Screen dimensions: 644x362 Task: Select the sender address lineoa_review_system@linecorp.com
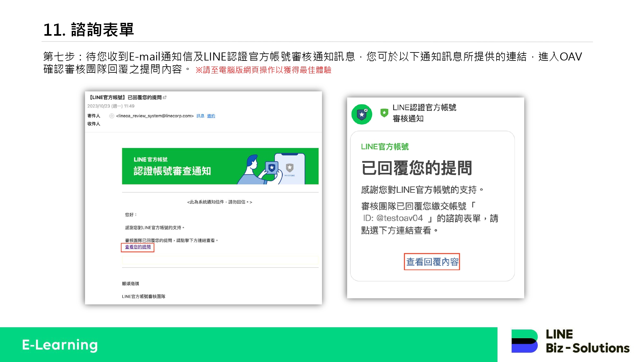pyautogui.click(x=155, y=116)
